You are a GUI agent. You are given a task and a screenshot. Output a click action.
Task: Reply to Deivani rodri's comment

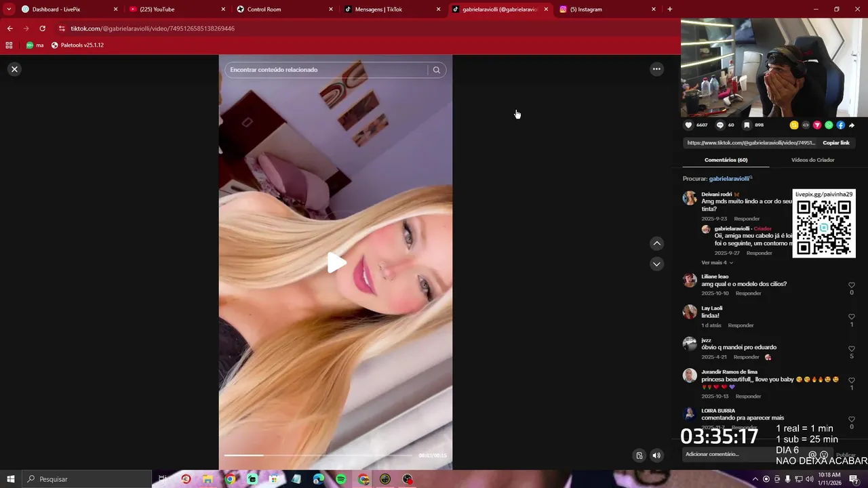click(x=747, y=219)
